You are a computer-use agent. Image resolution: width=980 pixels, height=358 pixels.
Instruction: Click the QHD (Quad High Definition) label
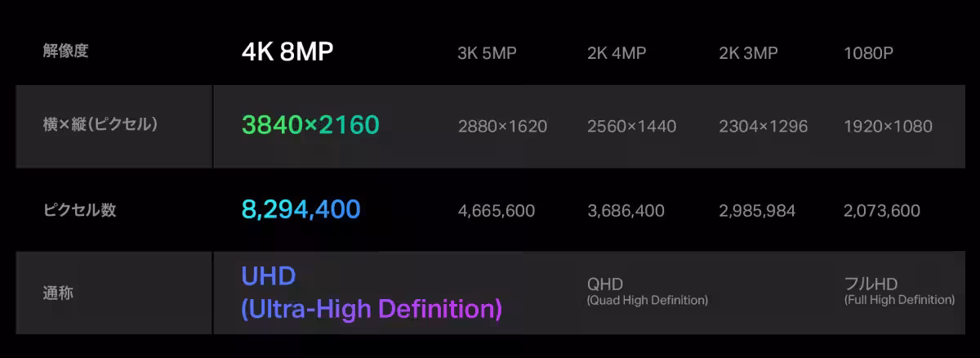point(647,291)
